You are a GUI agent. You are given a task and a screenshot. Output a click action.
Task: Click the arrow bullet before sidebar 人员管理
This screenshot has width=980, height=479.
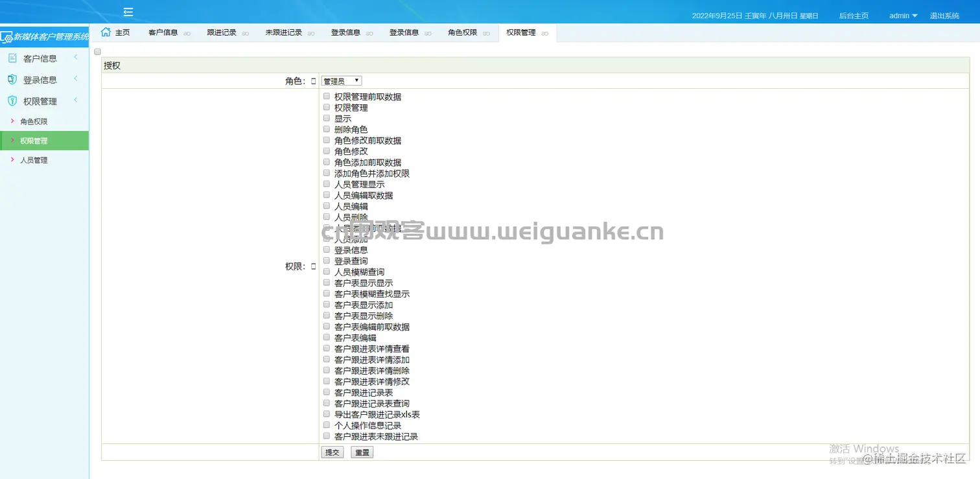point(12,159)
